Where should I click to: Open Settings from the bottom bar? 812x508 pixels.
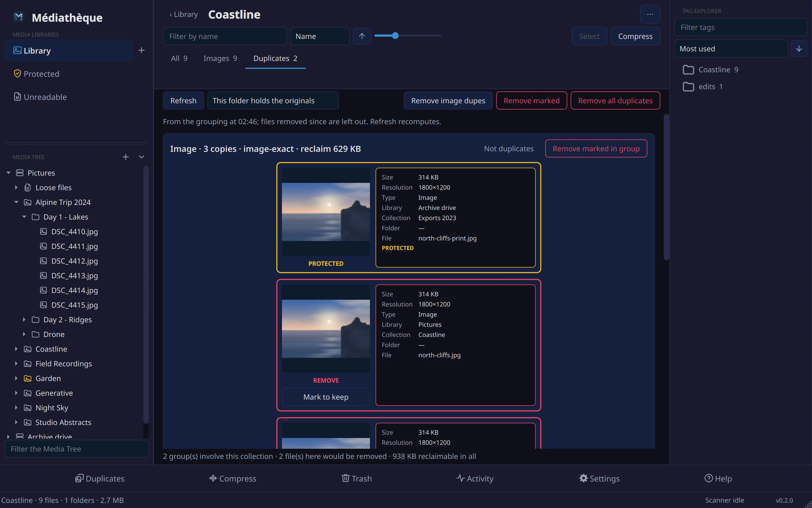click(x=599, y=478)
